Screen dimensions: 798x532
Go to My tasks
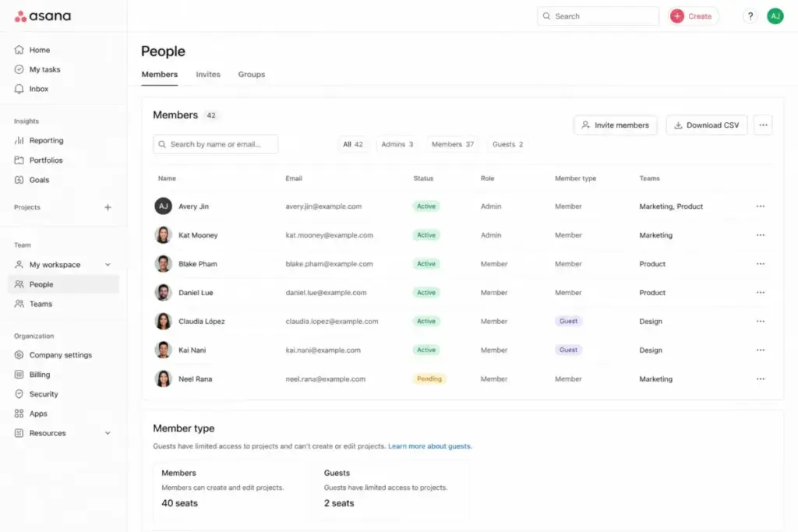[44, 69]
